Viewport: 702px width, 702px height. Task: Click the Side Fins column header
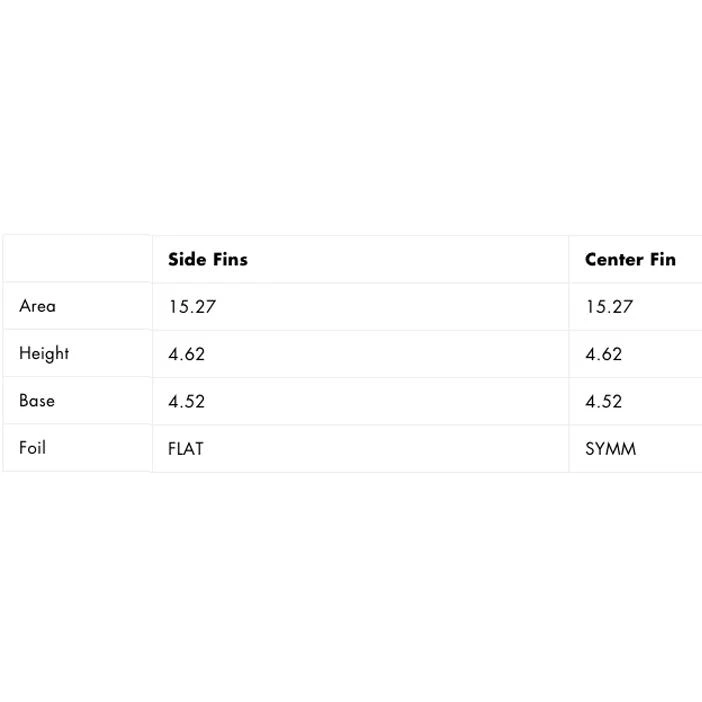point(208,259)
